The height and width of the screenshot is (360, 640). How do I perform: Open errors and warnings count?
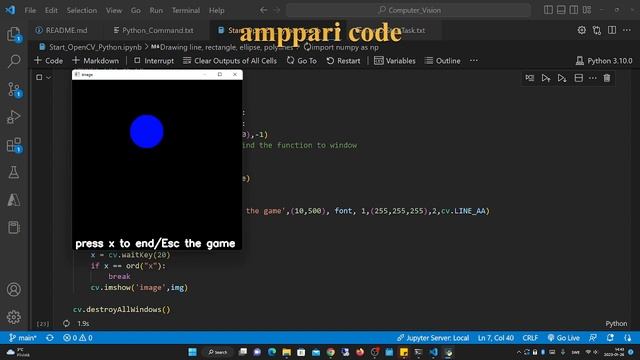(78, 338)
